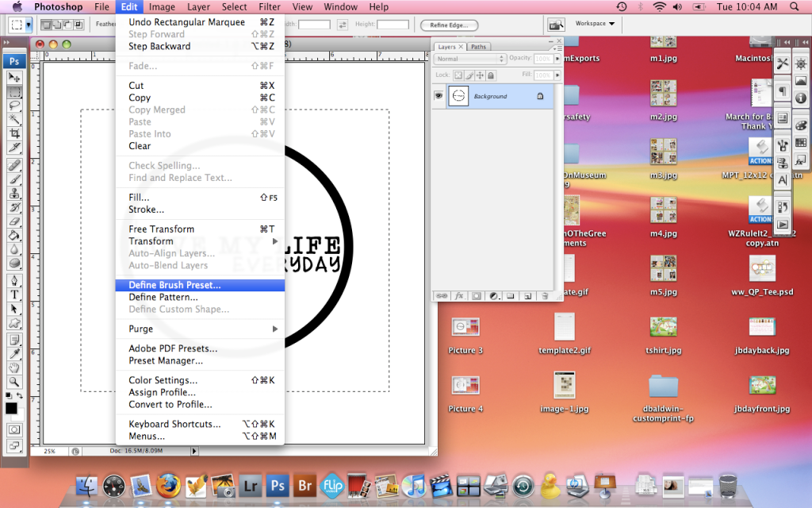Toggle Lock transparent pixels

[x=458, y=75]
